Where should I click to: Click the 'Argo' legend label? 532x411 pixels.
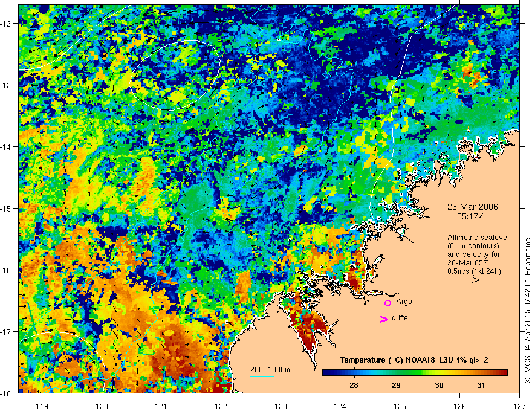[x=404, y=302]
